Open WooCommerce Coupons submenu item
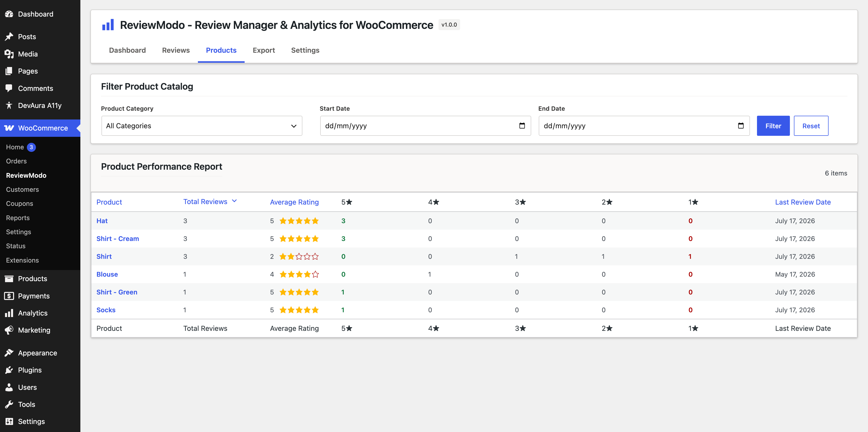This screenshot has width=868, height=432. coord(20,204)
